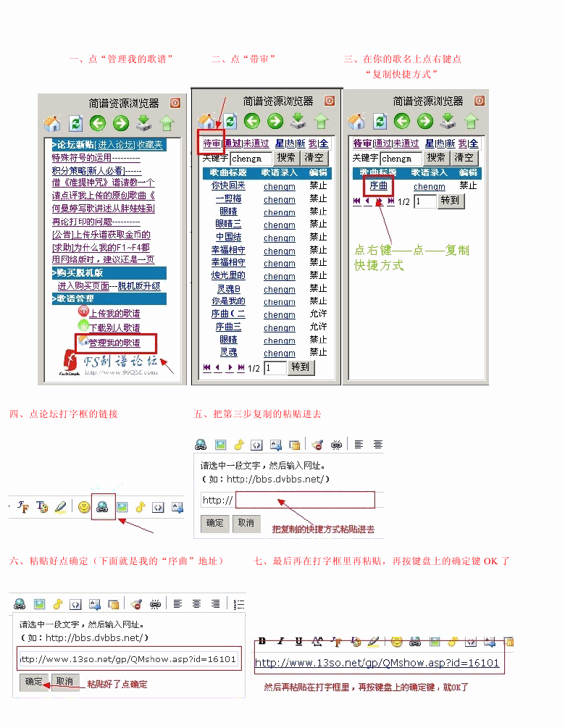Click first-page arrow below the 灵魂 song row
The image size is (565, 728).
pyautogui.click(x=207, y=368)
